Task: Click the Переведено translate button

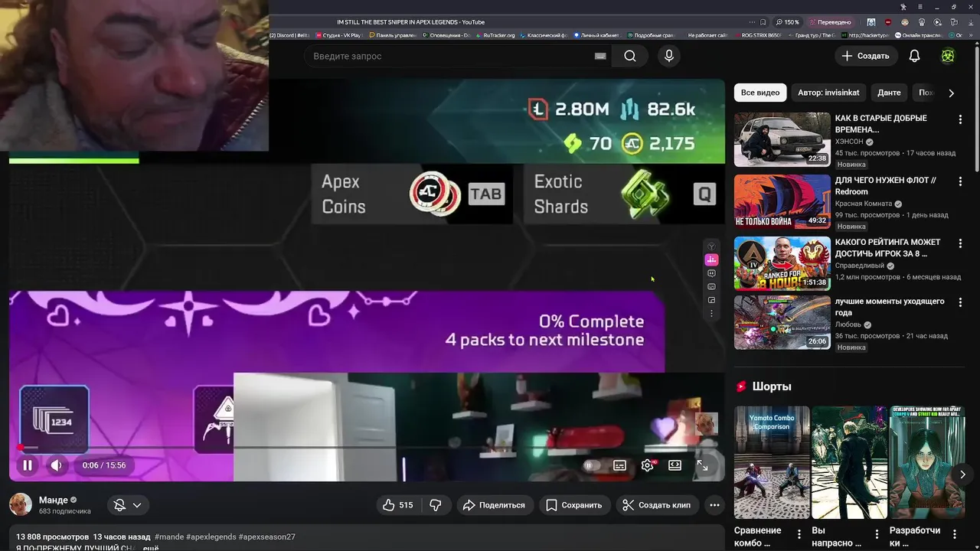Action: pyautogui.click(x=831, y=22)
